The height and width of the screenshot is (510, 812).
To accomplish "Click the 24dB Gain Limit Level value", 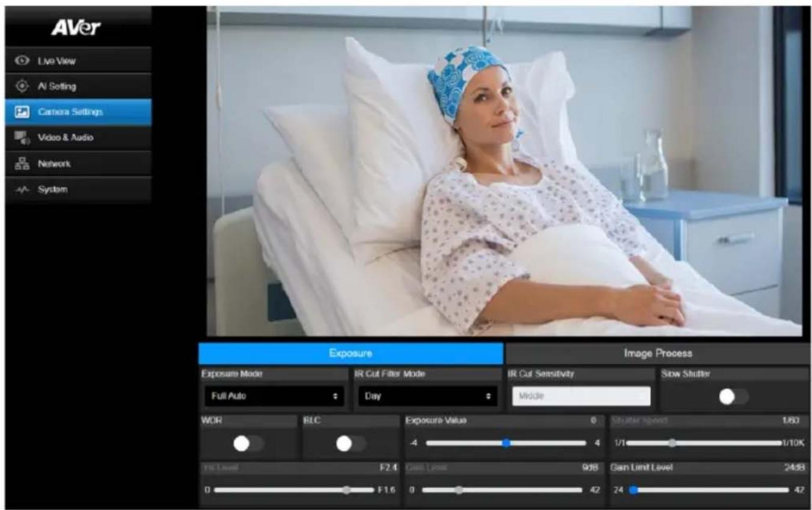I will 795,467.
